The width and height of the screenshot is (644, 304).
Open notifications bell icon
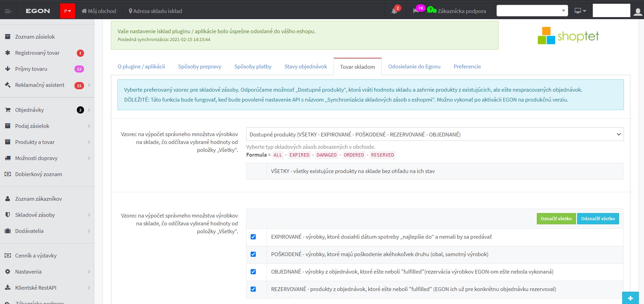click(394, 11)
